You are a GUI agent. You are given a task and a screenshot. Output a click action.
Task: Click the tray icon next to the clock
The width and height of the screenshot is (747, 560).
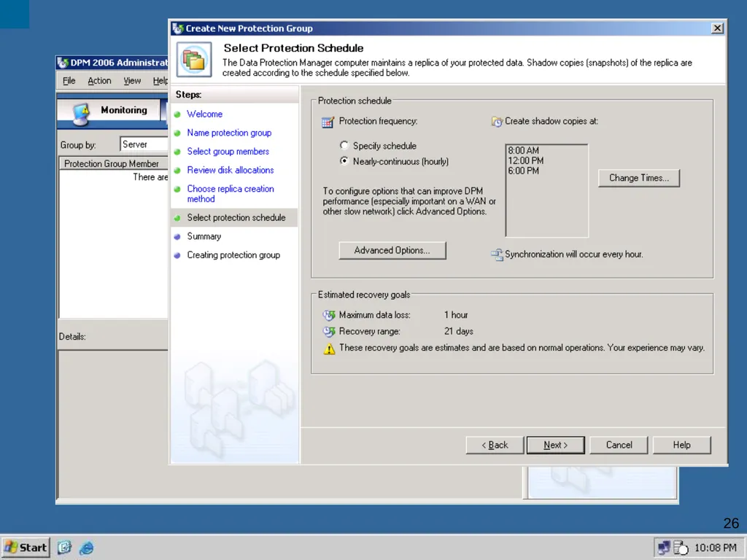click(681, 548)
